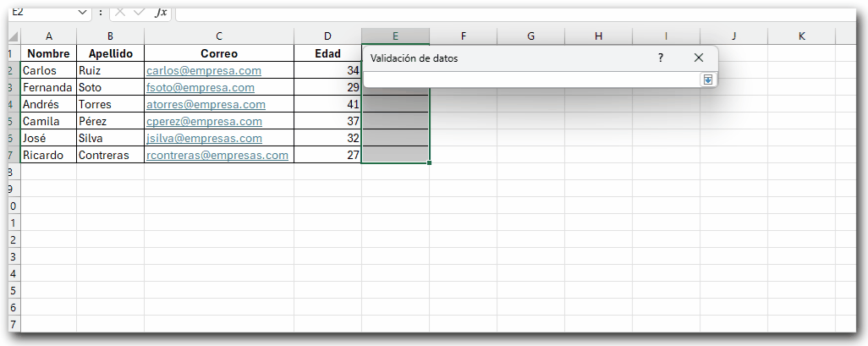Select the age cell with 37
This screenshot has width=868, height=346.
(x=327, y=121)
